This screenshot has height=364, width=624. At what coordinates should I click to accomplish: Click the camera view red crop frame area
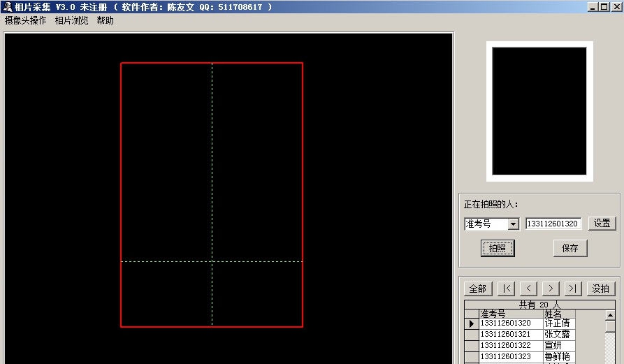pos(212,194)
